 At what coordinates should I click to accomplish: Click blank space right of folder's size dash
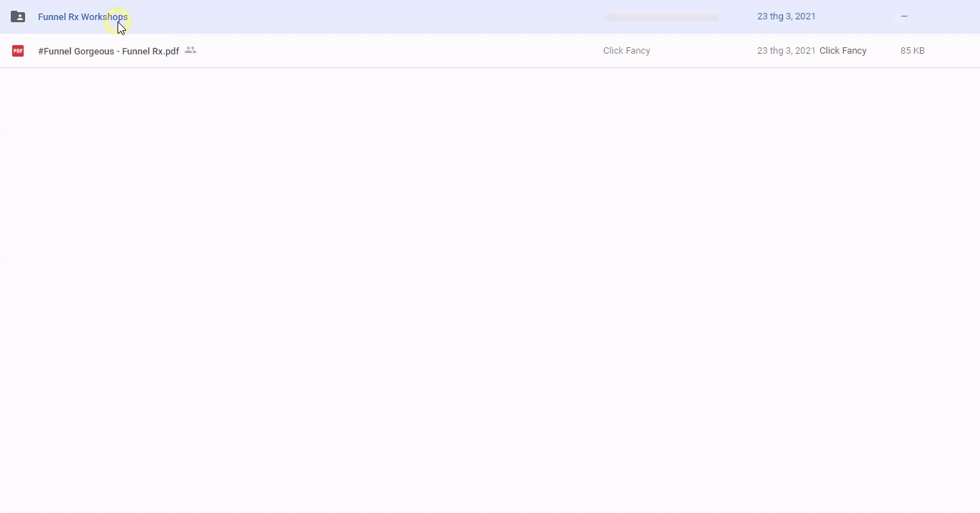point(946,16)
